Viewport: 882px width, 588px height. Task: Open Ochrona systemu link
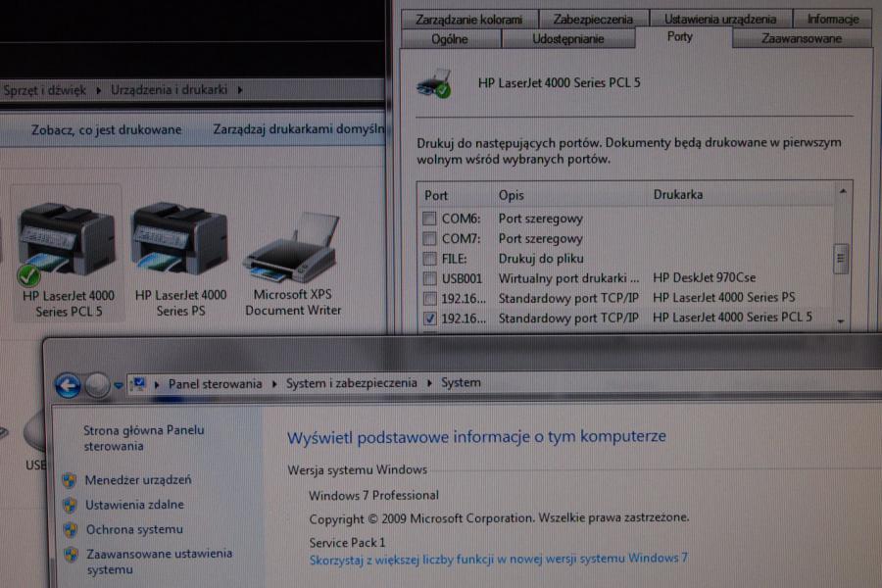pos(134,529)
